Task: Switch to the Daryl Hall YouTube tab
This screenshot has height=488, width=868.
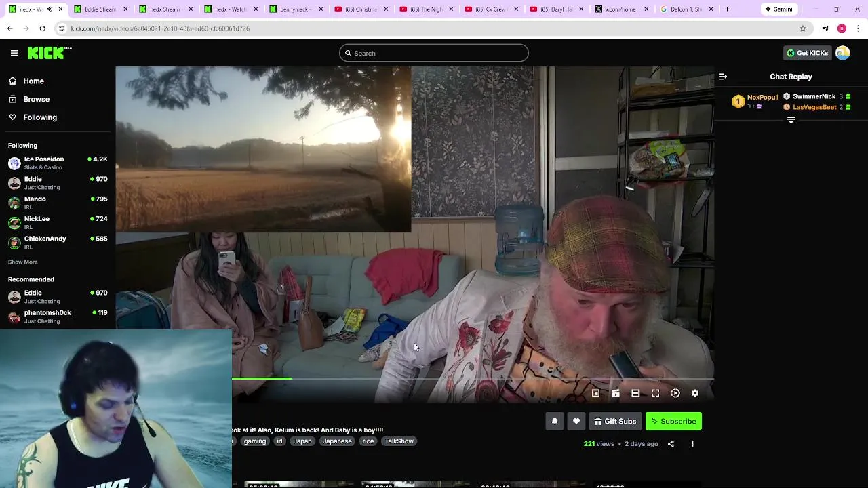Action: click(x=555, y=9)
